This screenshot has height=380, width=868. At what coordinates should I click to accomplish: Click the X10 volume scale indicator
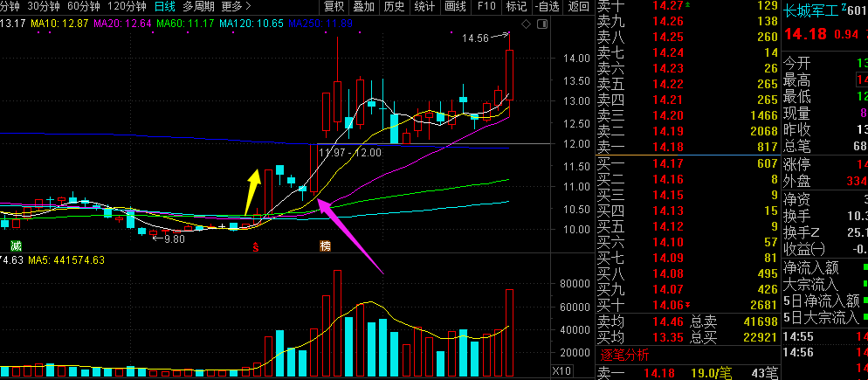point(563,370)
